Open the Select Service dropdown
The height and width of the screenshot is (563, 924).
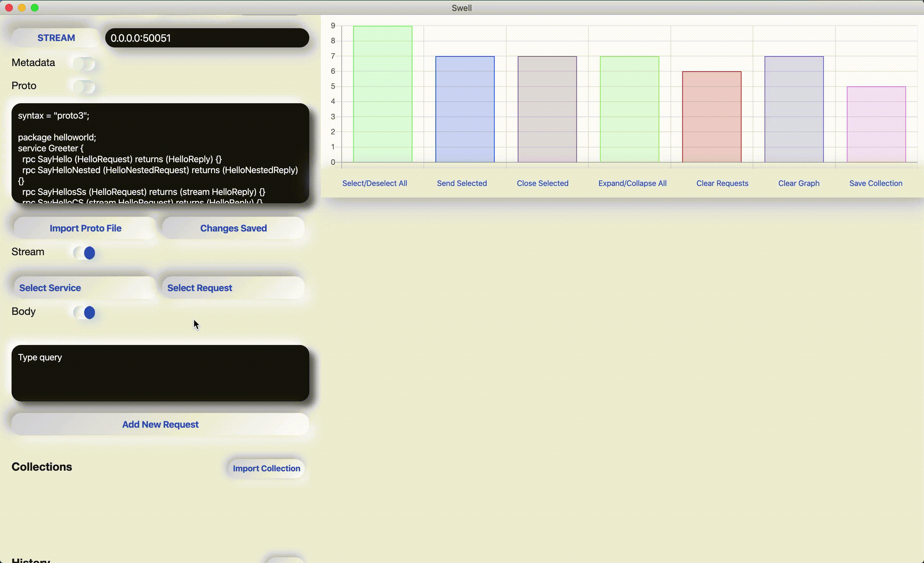point(85,288)
